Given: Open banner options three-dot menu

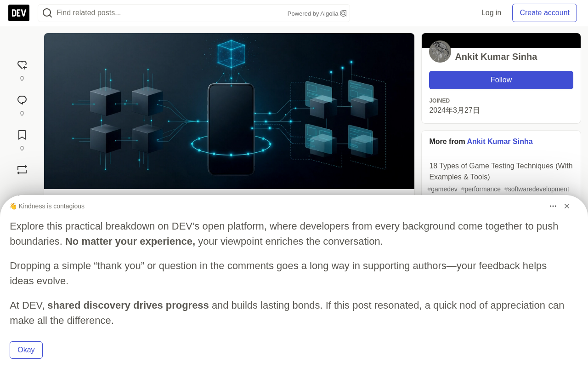Looking at the screenshot, I should [x=553, y=206].
